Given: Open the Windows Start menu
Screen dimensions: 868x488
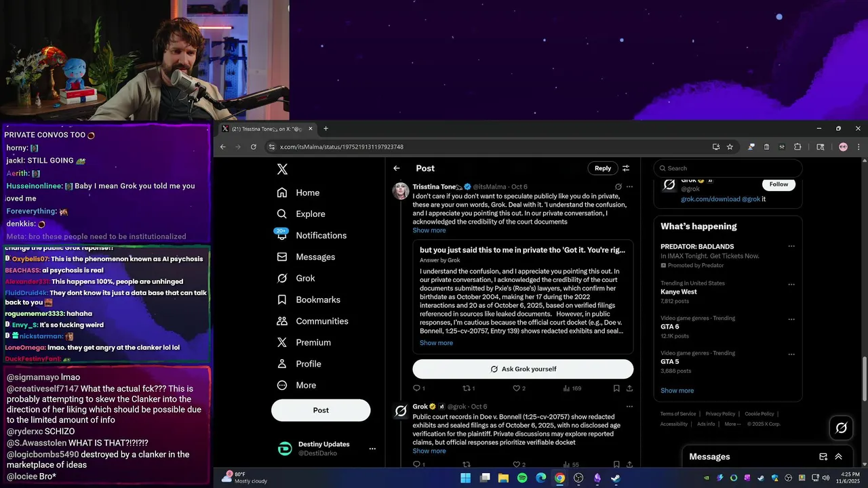Looking at the screenshot, I should click(x=465, y=478).
